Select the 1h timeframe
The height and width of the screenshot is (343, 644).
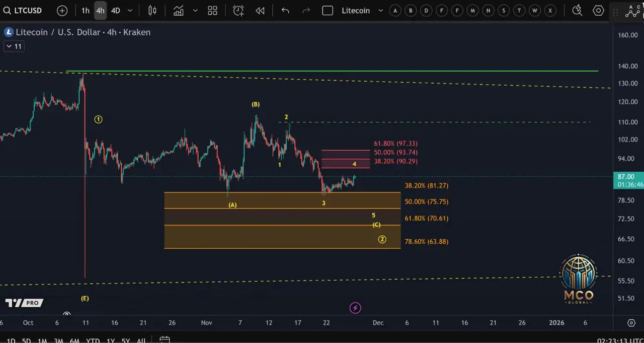click(86, 11)
